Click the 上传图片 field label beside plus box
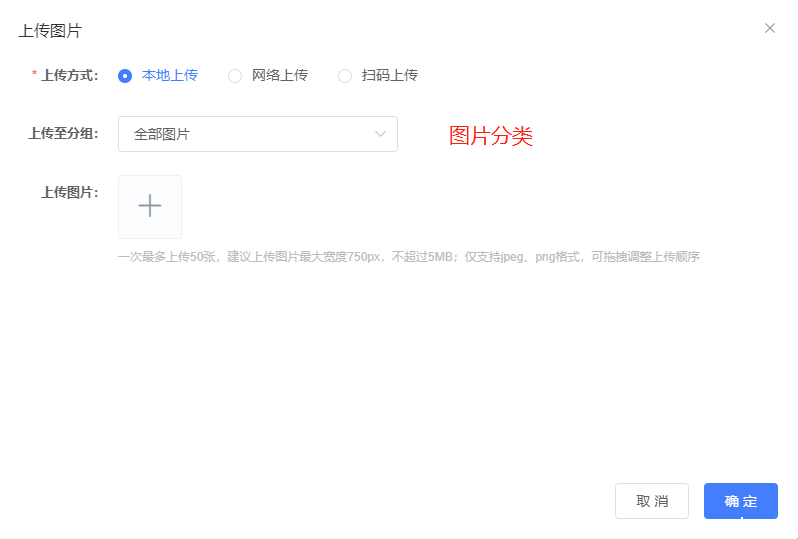798x539 pixels. 69,192
